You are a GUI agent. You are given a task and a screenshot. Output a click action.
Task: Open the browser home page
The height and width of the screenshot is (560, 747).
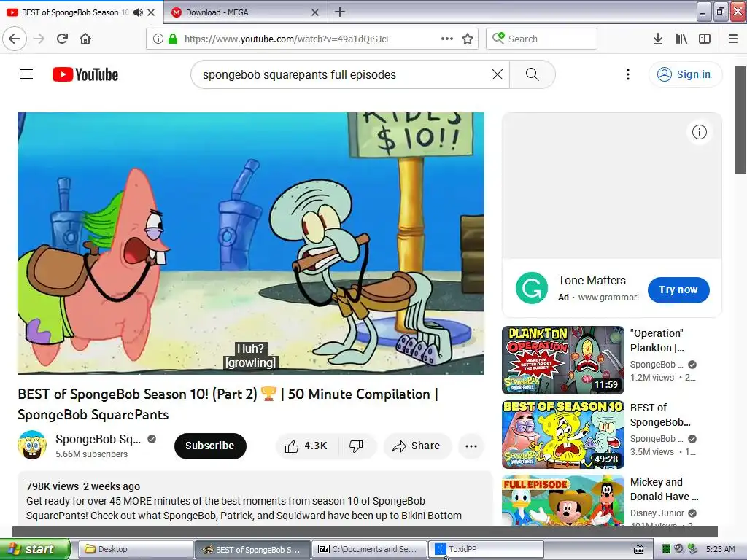(85, 39)
